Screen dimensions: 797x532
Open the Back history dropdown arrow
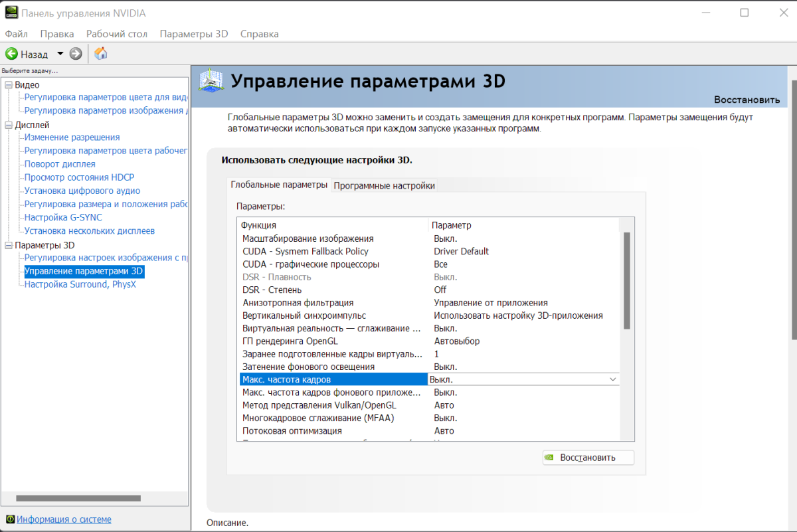(60, 54)
